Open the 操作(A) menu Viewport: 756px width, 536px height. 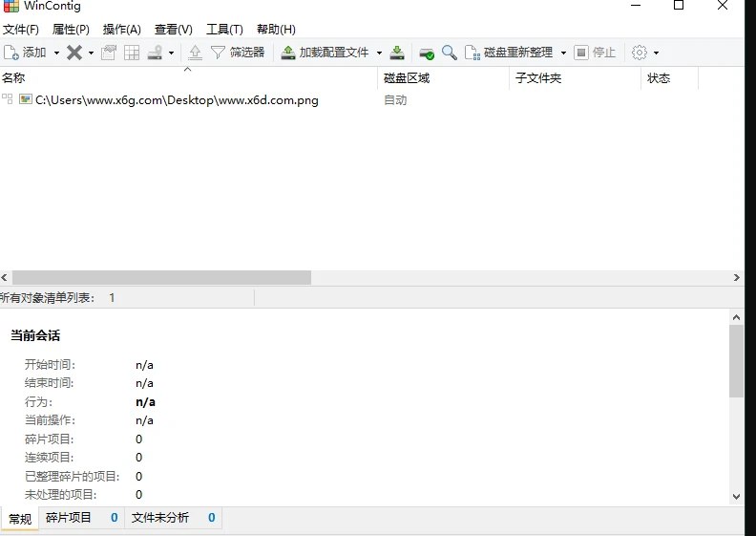coord(122,30)
